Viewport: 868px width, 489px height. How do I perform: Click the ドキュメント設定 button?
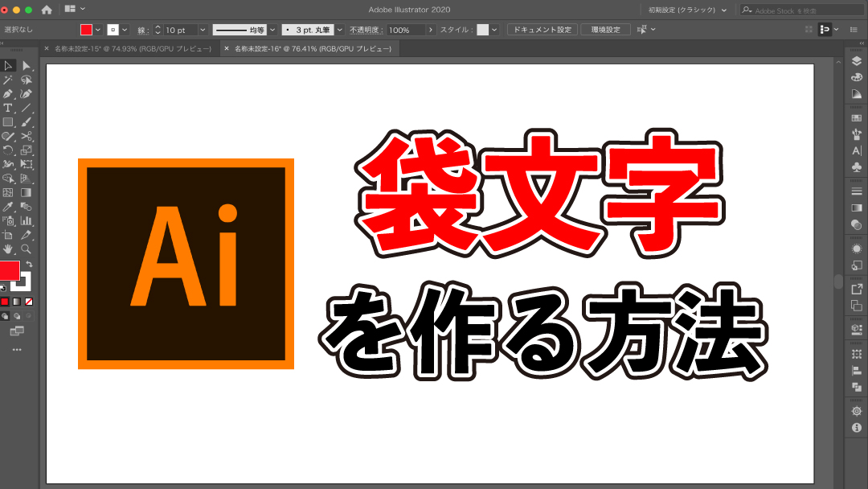coord(542,29)
